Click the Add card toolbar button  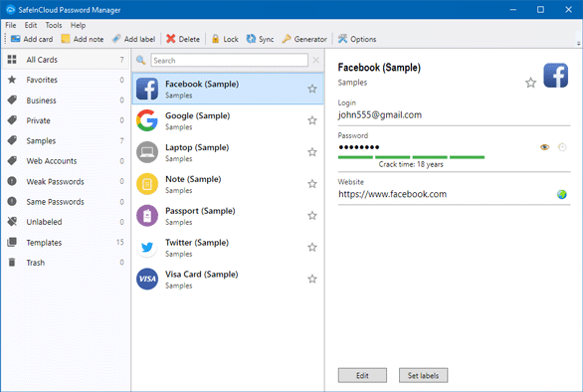pyautogui.click(x=32, y=39)
